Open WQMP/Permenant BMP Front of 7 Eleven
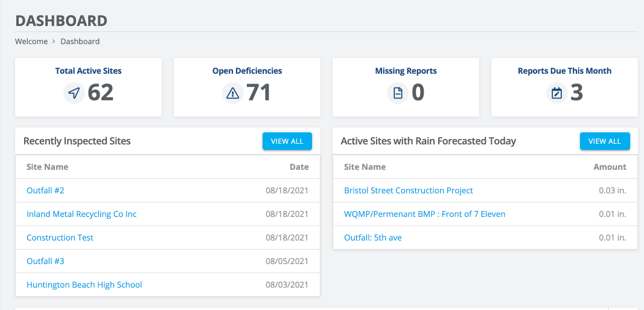The image size is (644, 310). pyautogui.click(x=425, y=214)
